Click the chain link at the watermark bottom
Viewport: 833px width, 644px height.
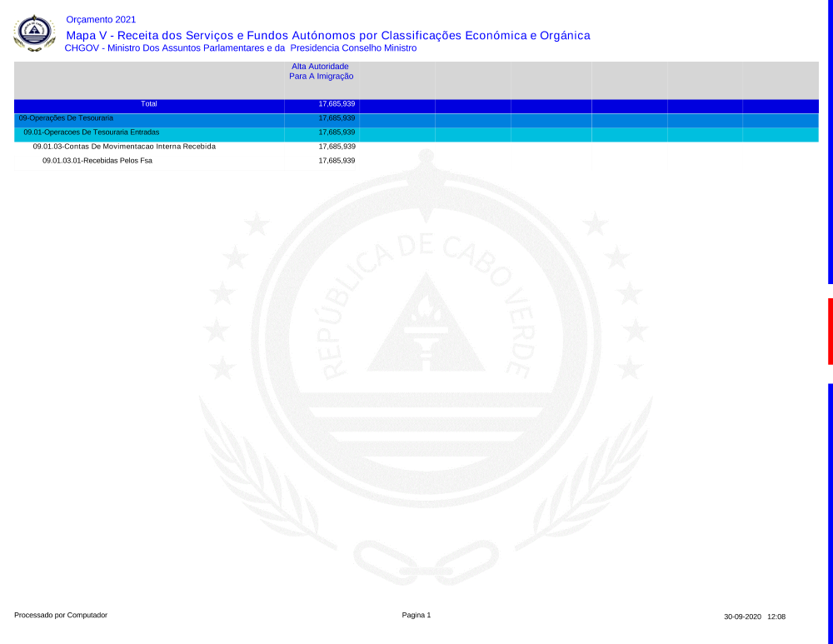tap(426, 562)
